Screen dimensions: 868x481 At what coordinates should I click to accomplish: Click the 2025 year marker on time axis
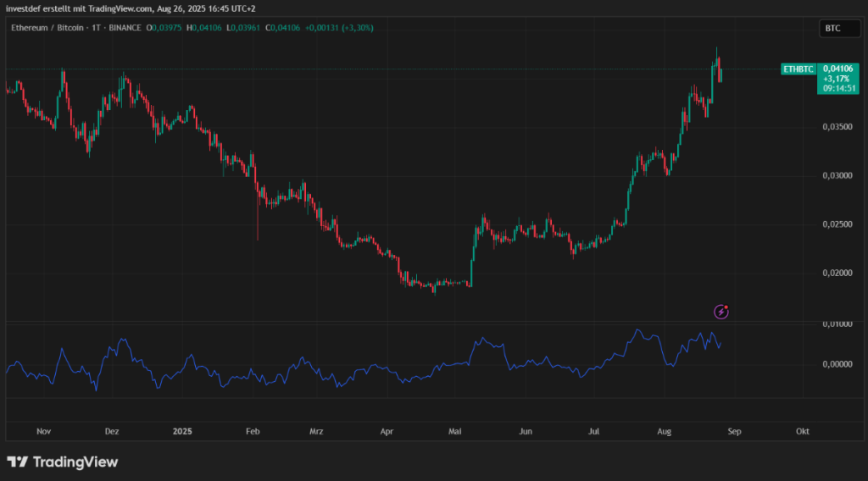183,431
